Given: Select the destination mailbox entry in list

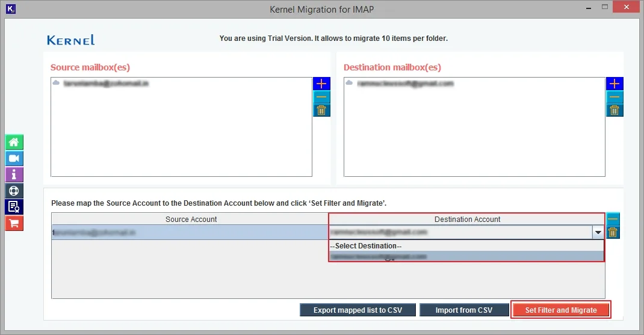Looking at the screenshot, I should pos(400,84).
